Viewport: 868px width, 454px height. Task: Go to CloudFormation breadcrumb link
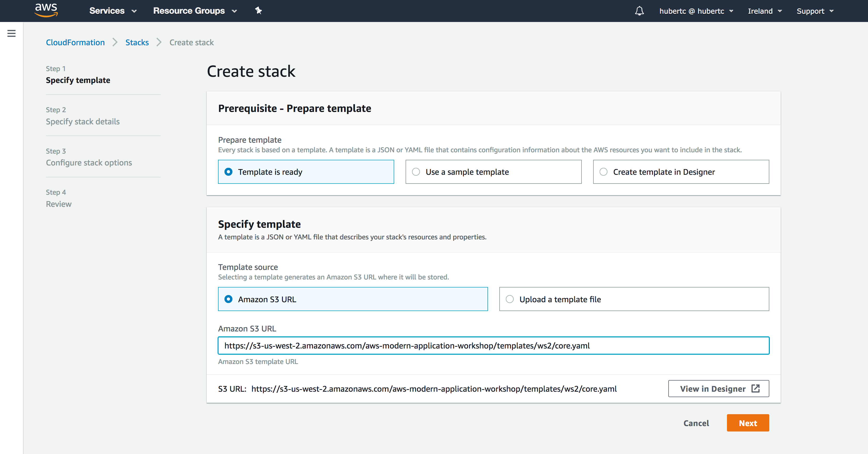coord(75,42)
